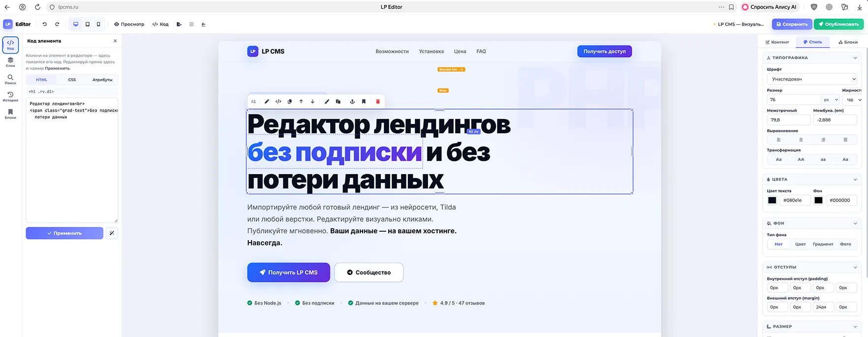Screen dimensions: 868x337
Task: Click the export icon next to Код
Action: tap(179, 24)
